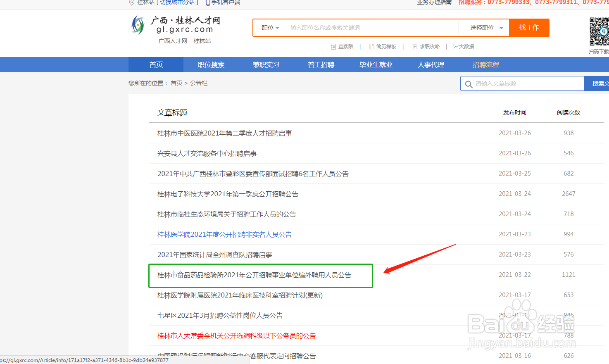Open the 毕业生就业 navigation tab

click(376, 64)
